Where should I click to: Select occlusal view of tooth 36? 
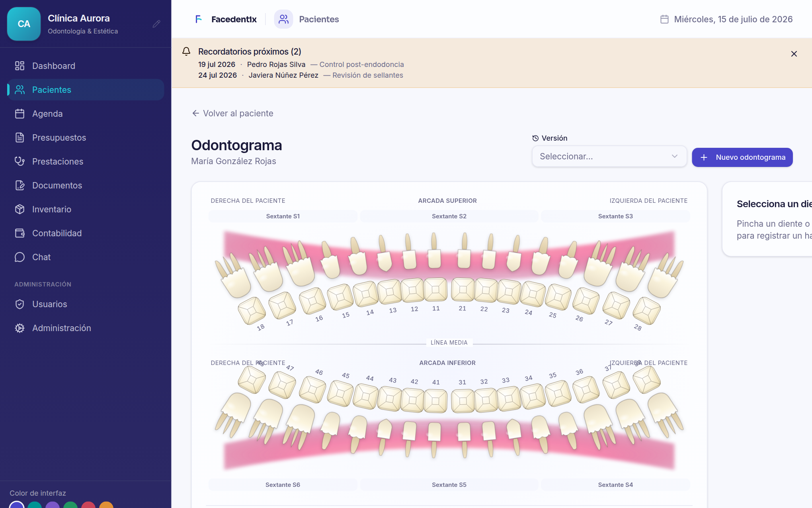coord(586,389)
